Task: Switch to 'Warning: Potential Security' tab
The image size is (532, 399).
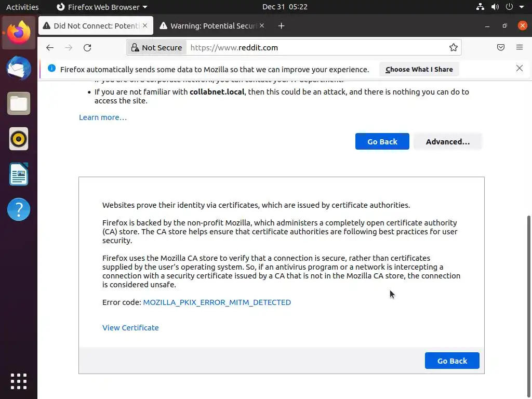Action: pos(212,26)
